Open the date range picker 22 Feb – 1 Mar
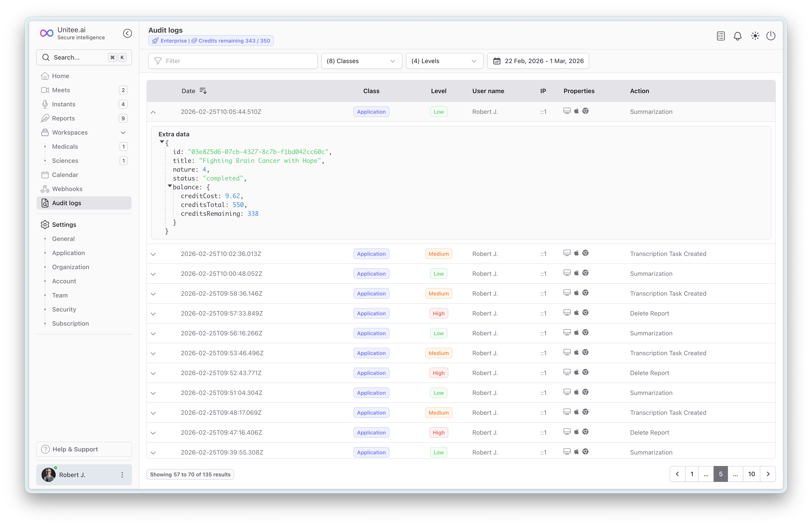Viewport: 812px width, 526px height. (538, 61)
